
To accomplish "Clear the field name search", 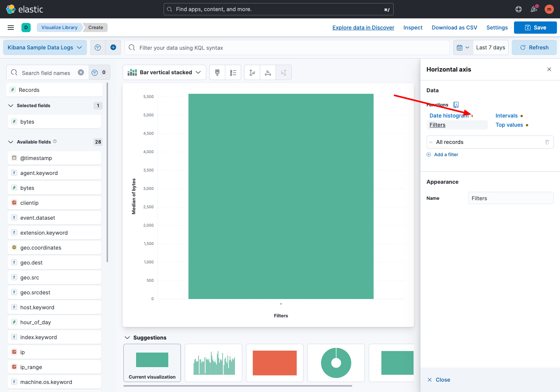I will pyautogui.click(x=81, y=72).
